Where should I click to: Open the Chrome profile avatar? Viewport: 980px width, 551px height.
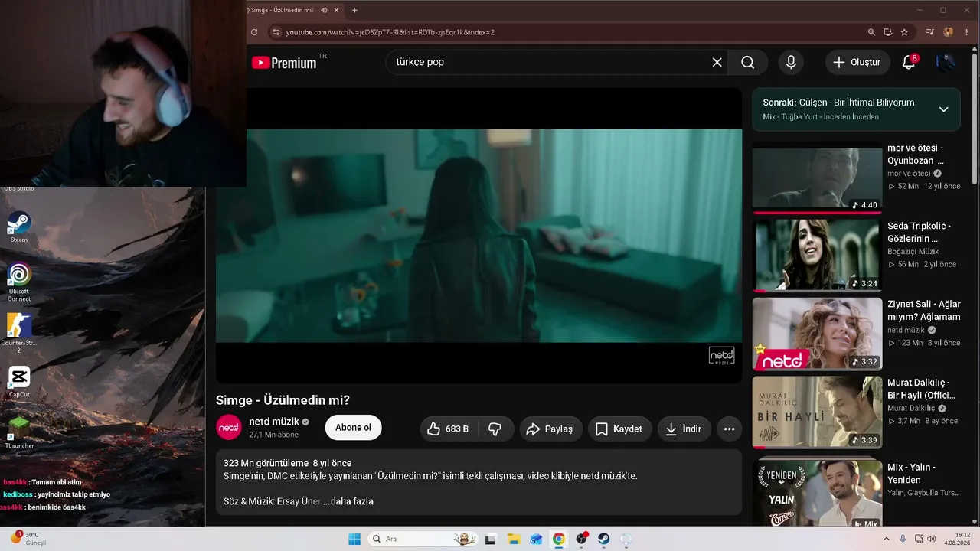949,32
